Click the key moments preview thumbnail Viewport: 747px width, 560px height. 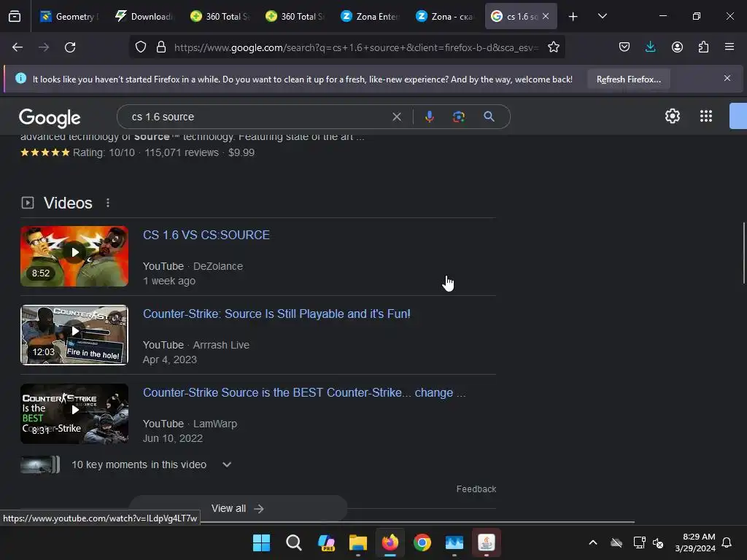pyautogui.click(x=40, y=464)
